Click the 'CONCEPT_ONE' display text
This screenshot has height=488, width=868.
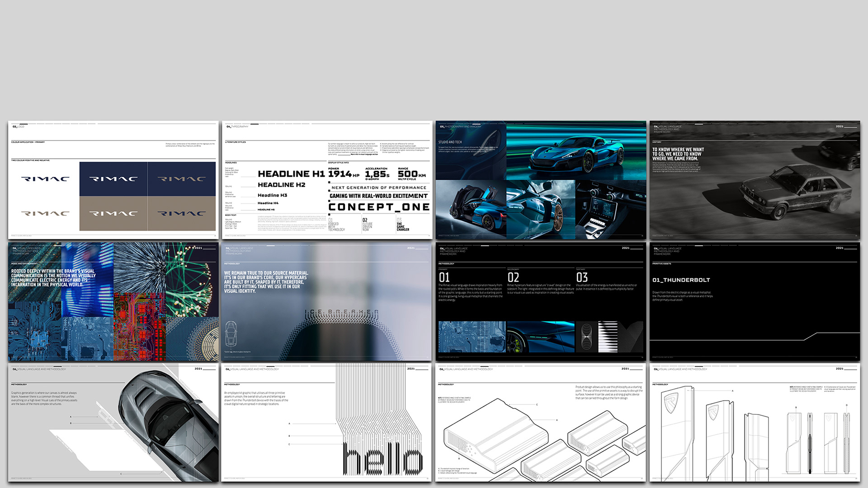click(379, 207)
